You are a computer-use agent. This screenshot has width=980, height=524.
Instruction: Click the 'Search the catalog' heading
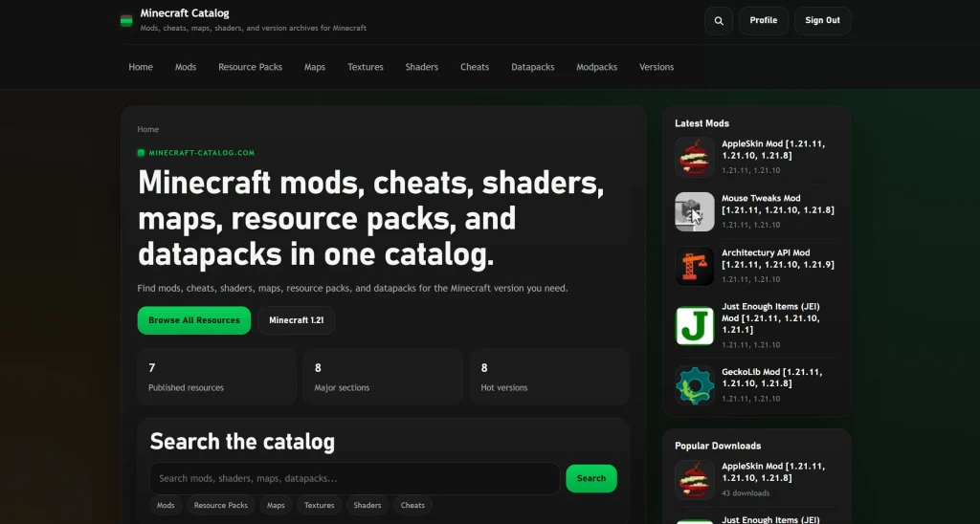(x=242, y=442)
